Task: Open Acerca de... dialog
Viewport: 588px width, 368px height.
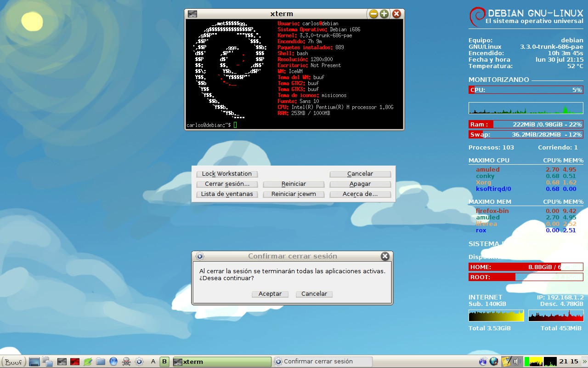Action: [x=360, y=194]
